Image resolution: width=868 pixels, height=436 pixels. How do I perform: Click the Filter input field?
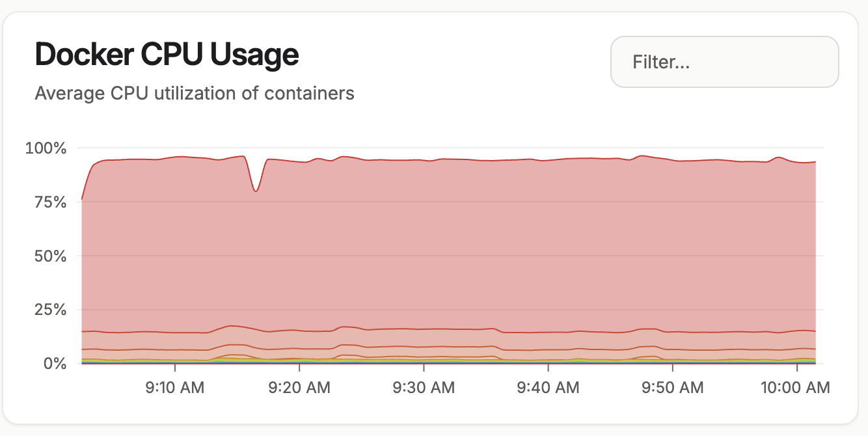point(724,62)
